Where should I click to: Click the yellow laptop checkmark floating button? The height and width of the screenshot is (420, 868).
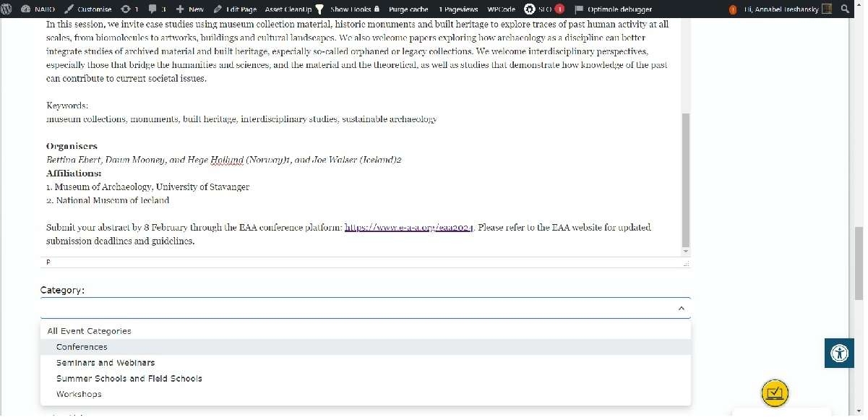click(774, 393)
